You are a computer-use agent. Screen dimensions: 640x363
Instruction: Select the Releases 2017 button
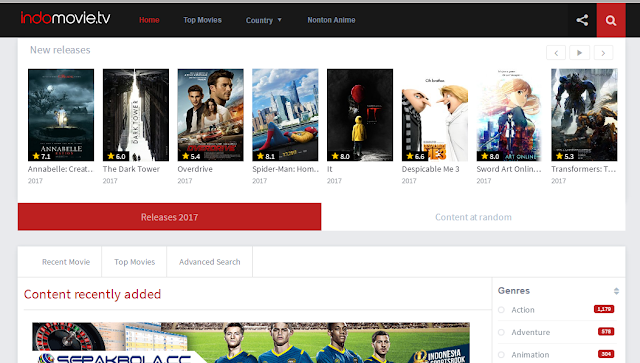tap(169, 217)
